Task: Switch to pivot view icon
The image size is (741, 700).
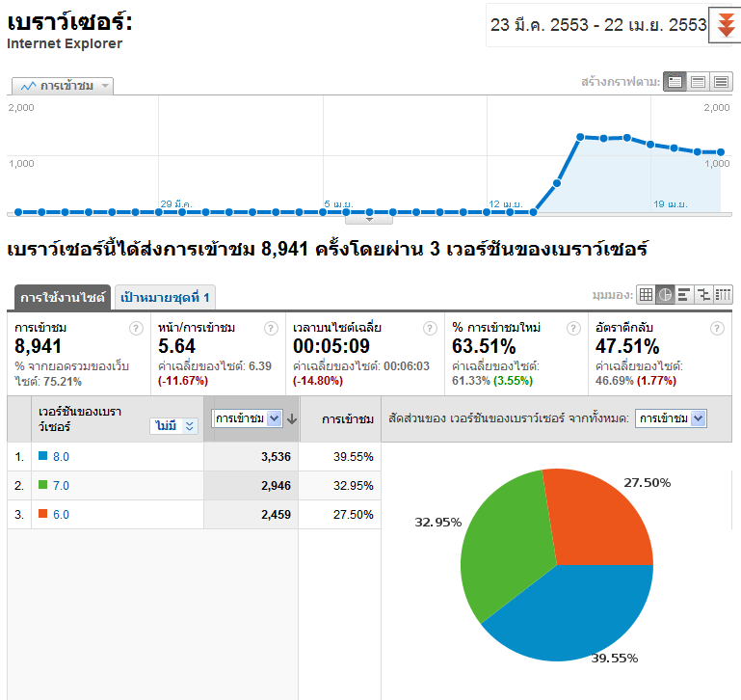Action: tap(723, 295)
